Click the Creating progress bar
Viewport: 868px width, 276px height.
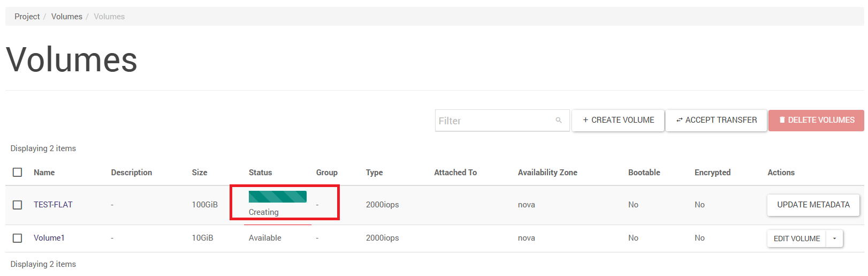coord(277,197)
